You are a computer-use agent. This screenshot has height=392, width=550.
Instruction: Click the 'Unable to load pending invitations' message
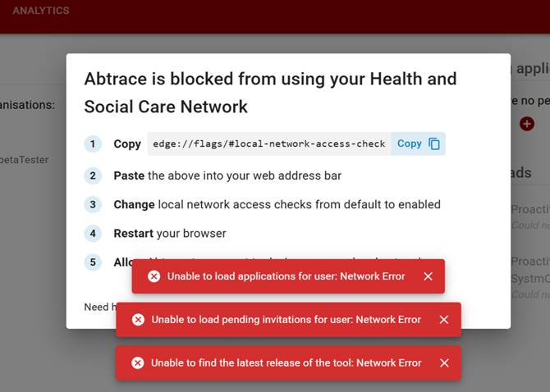coord(286,320)
